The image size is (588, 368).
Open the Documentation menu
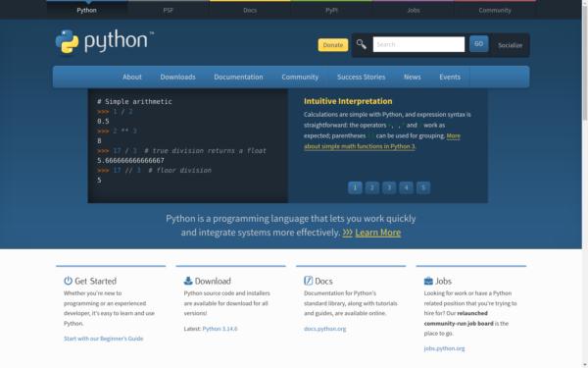point(238,77)
